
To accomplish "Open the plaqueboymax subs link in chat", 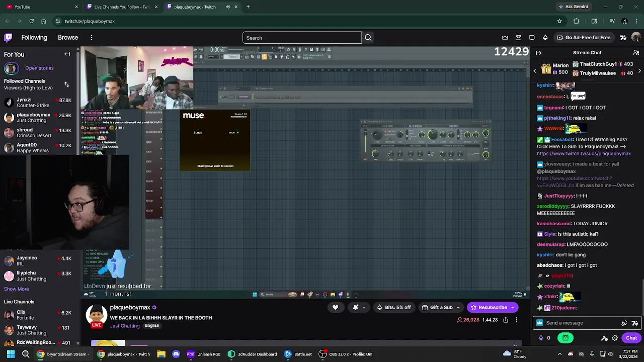I will click(x=584, y=154).
